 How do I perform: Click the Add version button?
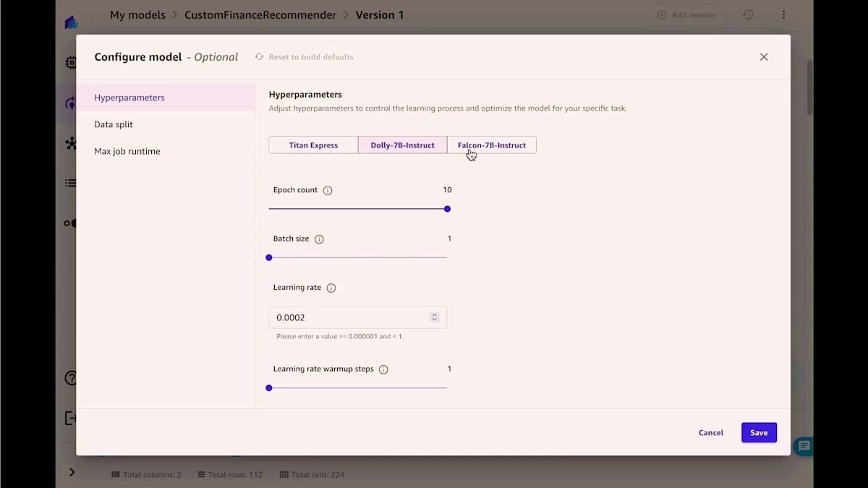(687, 14)
